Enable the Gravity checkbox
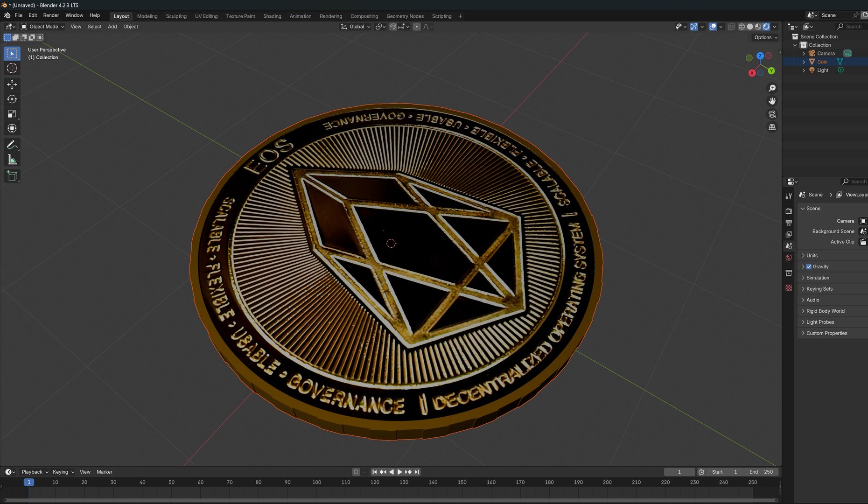The height and width of the screenshot is (504, 868). (809, 266)
